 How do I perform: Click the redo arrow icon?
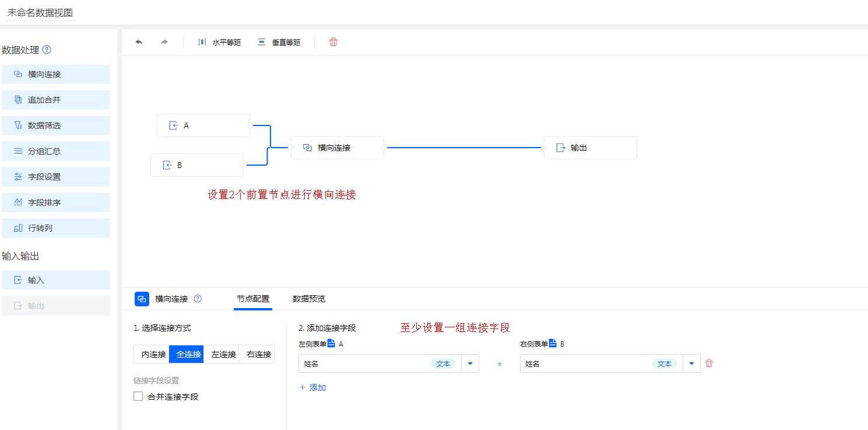(164, 42)
